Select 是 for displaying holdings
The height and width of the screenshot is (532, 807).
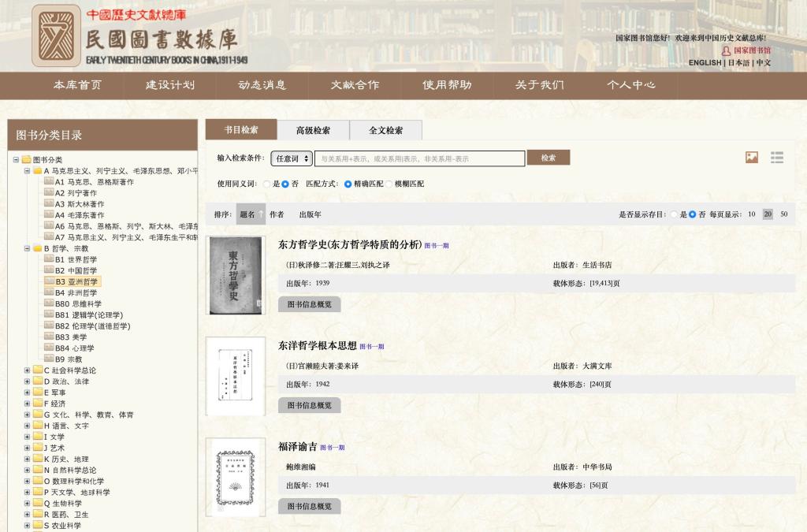tap(673, 214)
